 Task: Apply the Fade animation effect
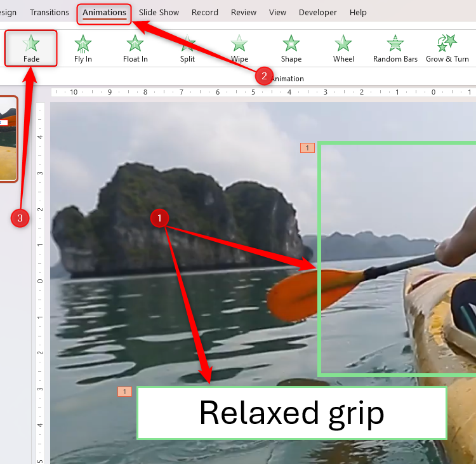tap(31, 48)
